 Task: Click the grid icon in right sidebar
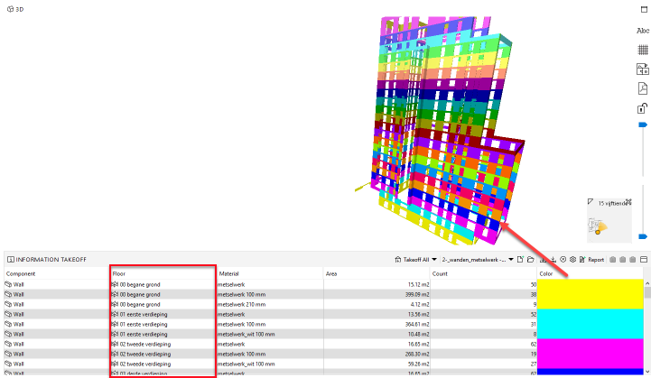point(643,50)
